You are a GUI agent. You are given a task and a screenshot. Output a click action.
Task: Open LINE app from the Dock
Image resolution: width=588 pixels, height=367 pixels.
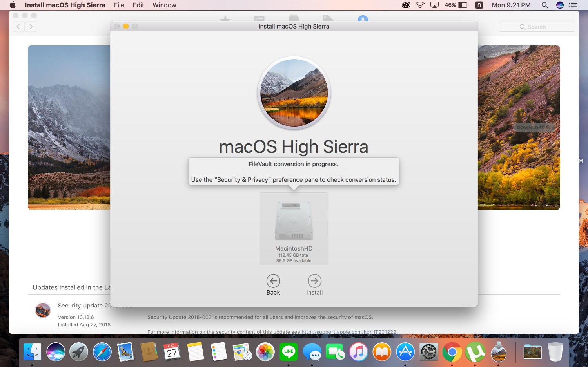[289, 352]
